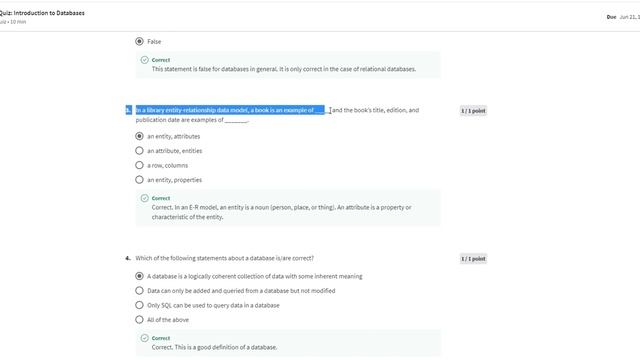Click the green check icon above relational databases feedback
Image resolution: width=640 pixels, height=360 pixels.
144,60
